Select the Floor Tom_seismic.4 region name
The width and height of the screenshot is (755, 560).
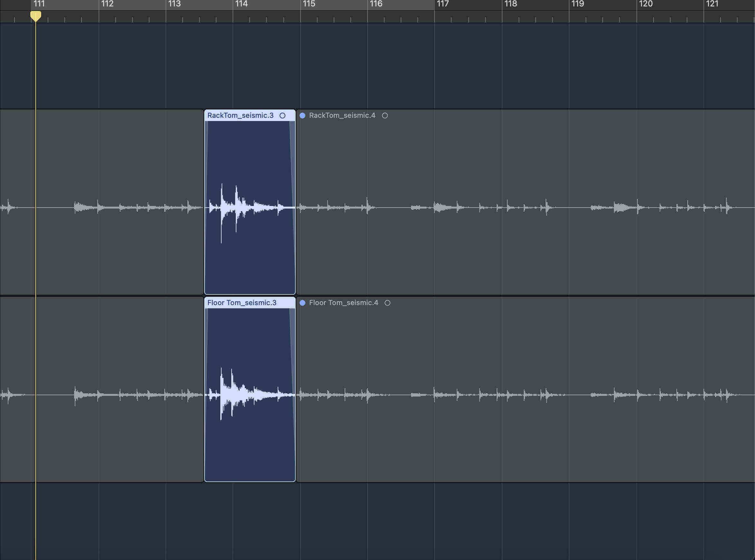click(x=344, y=303)
